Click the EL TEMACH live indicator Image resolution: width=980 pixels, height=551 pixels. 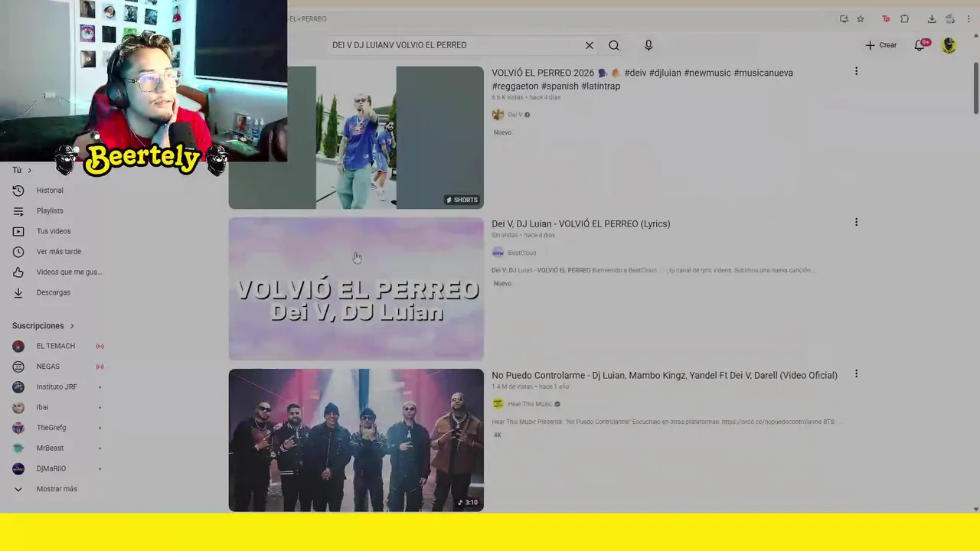pos(100,346)
